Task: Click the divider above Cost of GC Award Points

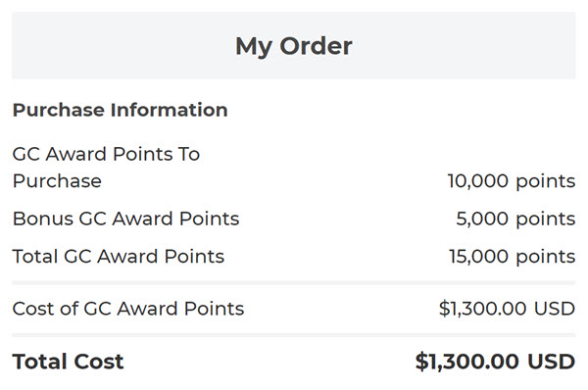Action: pyautogui.click(x=294, y=283)
